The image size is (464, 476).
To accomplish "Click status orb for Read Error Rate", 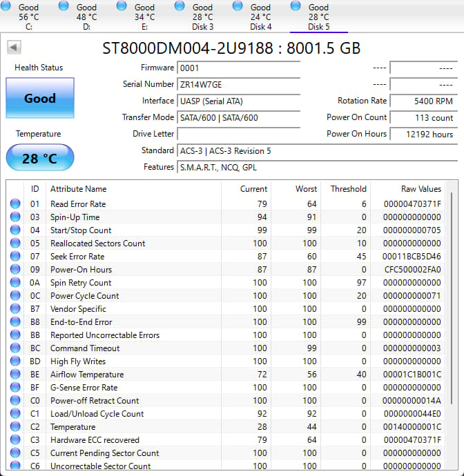I will tap(15, 204).
